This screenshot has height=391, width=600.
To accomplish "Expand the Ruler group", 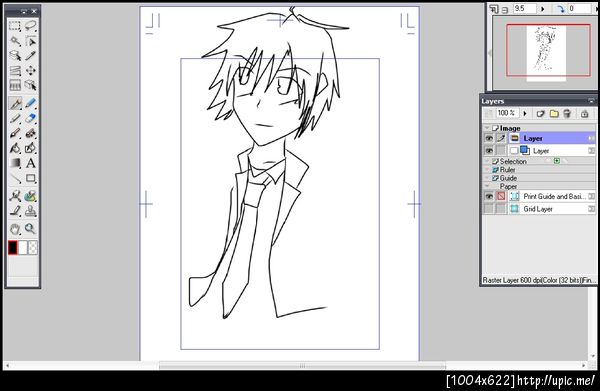I will (x=487, y=169).
